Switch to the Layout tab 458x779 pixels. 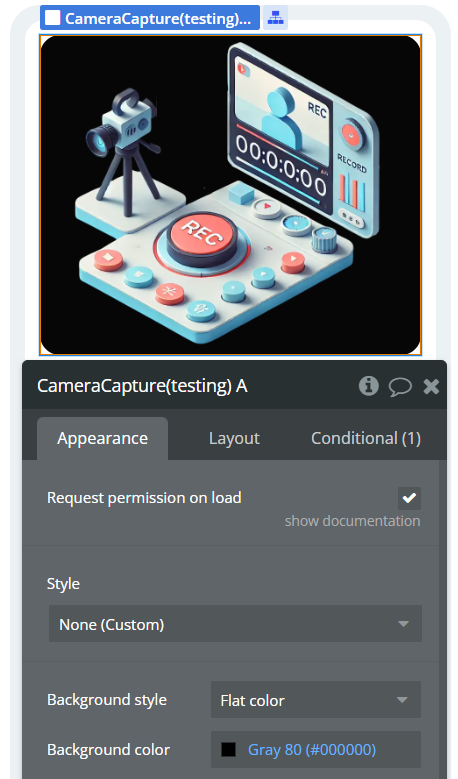[x=234, y=438]
